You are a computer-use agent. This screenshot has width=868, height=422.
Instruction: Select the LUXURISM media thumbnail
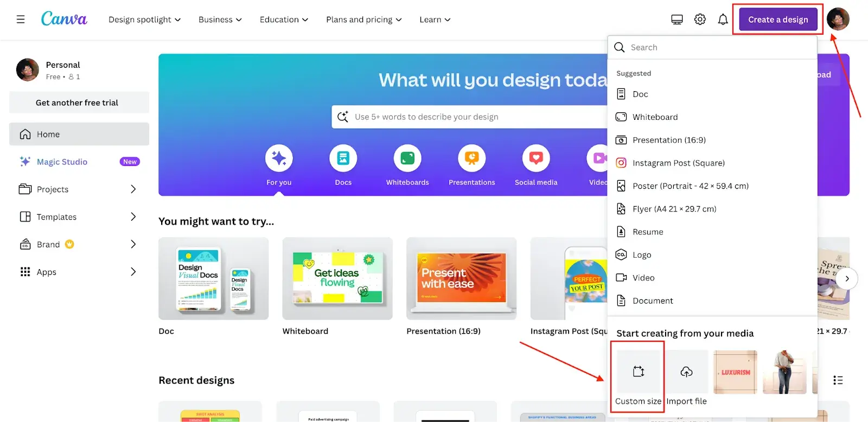[x=735, y=372]
